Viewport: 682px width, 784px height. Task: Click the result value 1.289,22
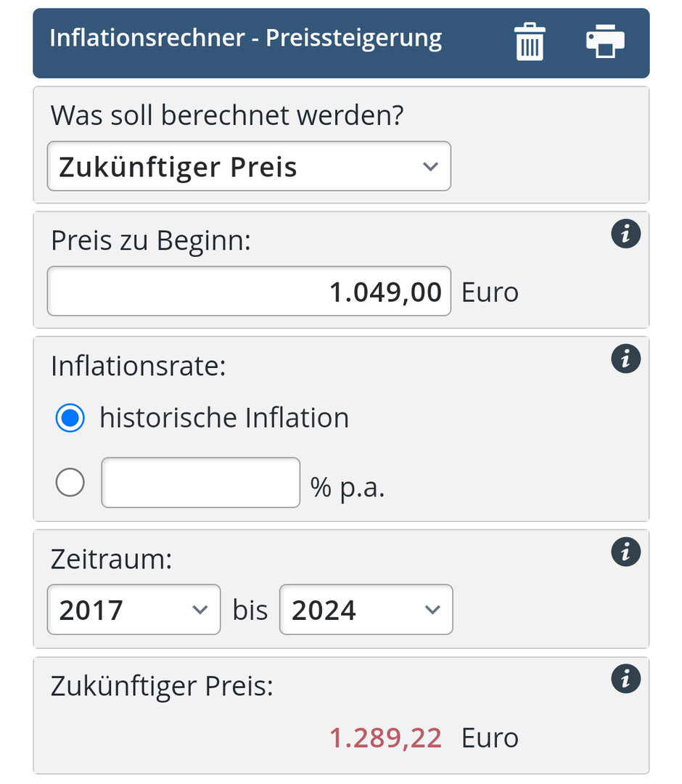pyautogui.click(x=385, y=738)
